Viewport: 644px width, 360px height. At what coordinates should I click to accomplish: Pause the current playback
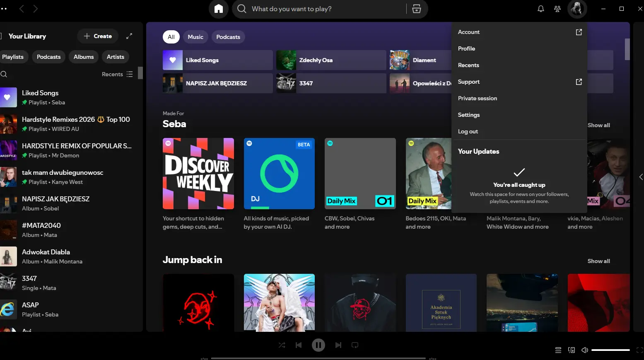(x=318, y=345)
